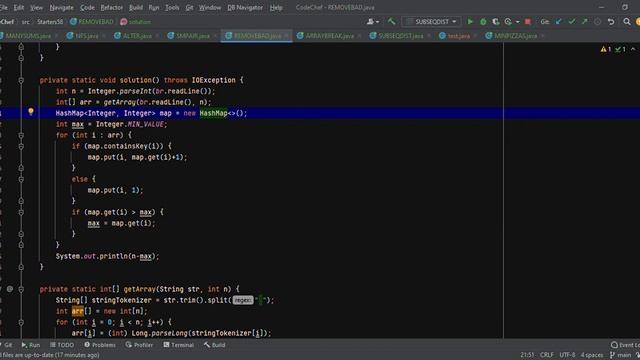Expand the dropdown arrow next to the profiler icon
Image resolution: width=640 pixels, height=360 pixels.
[518, 22]
